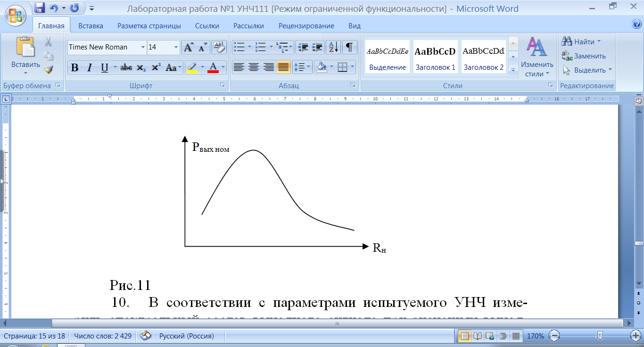
Task: Open the Вид tab
Action: pyautogui.click(x=355, y=26)
